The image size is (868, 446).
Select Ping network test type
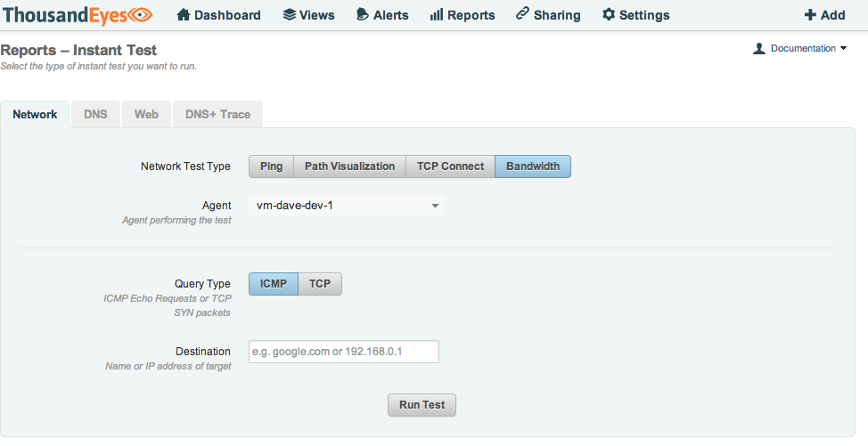(x=271, y=166)
